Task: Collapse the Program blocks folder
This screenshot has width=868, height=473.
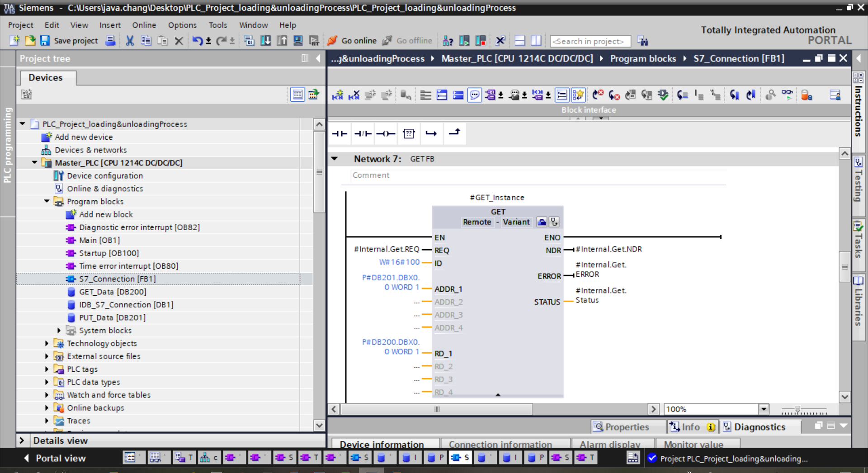Action: pyautogui.click(x=47, y=201)
